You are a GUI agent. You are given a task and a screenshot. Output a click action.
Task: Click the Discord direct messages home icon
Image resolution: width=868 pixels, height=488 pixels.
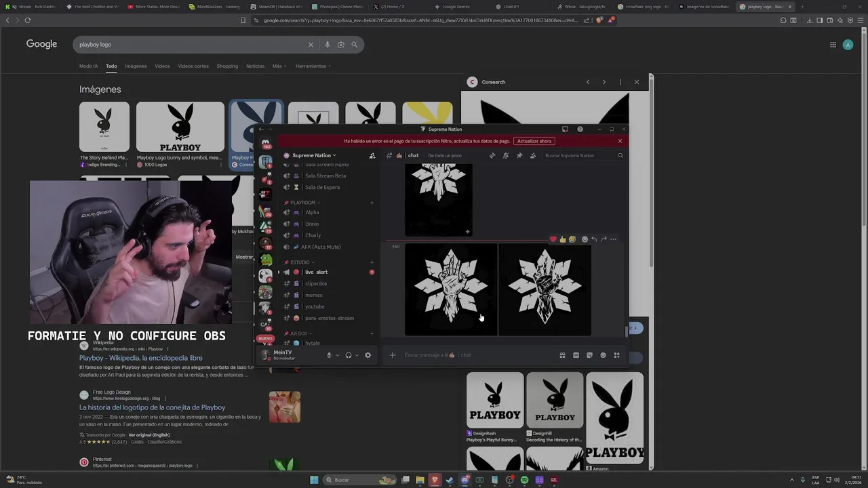click(x=266, y=144)
